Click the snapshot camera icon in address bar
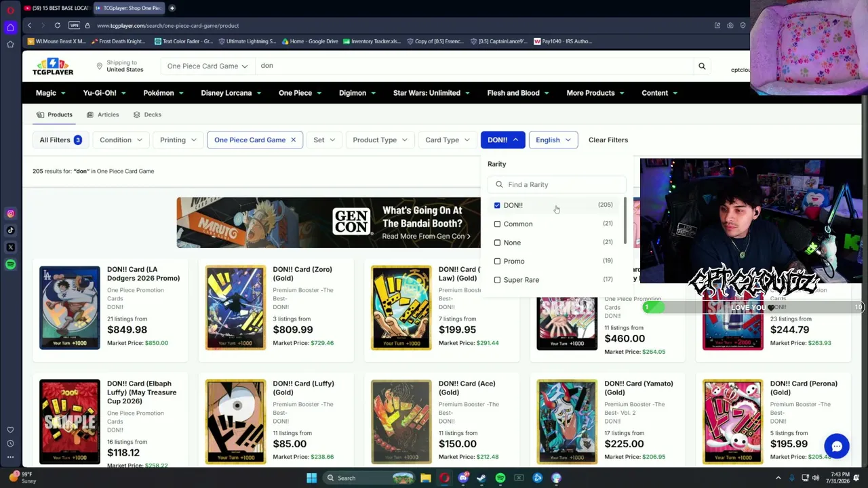 pos(730,26)
